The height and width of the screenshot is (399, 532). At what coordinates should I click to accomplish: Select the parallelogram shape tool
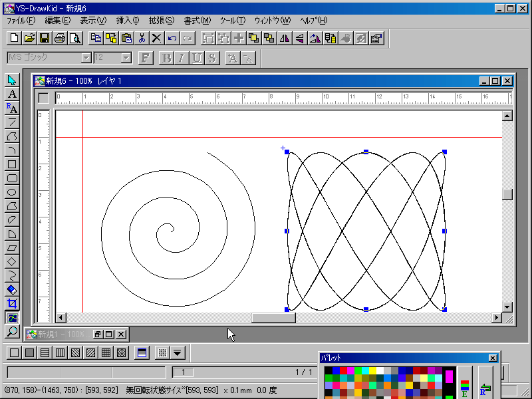click(x=12, y=248)
